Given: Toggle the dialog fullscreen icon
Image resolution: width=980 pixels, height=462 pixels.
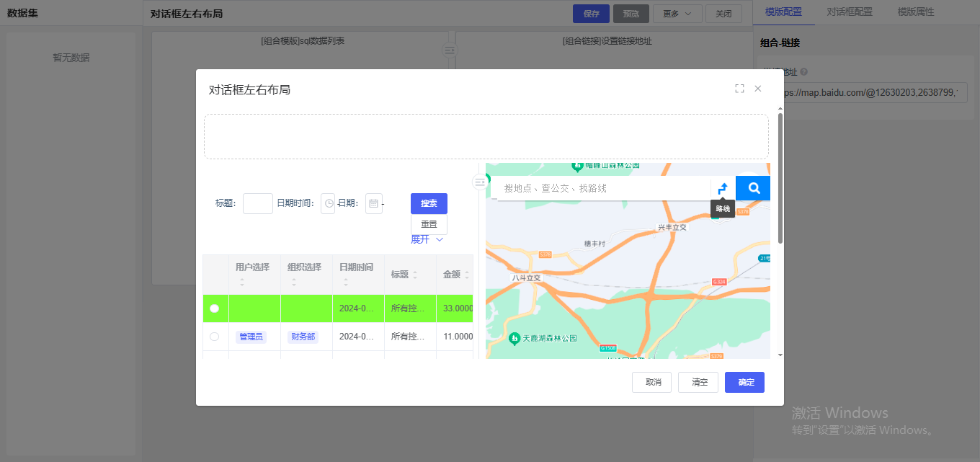Looking at the screenshot, I should (739, 89).
